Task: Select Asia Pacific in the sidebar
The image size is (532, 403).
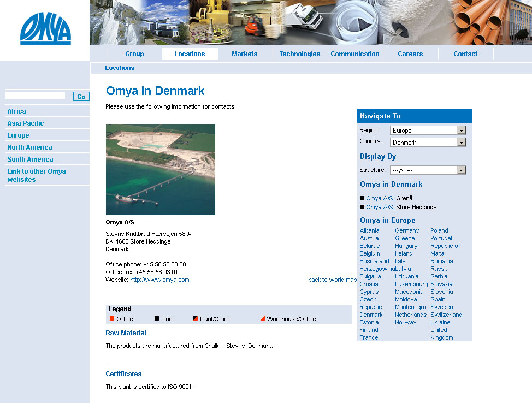Action: (x=26, y=123)
